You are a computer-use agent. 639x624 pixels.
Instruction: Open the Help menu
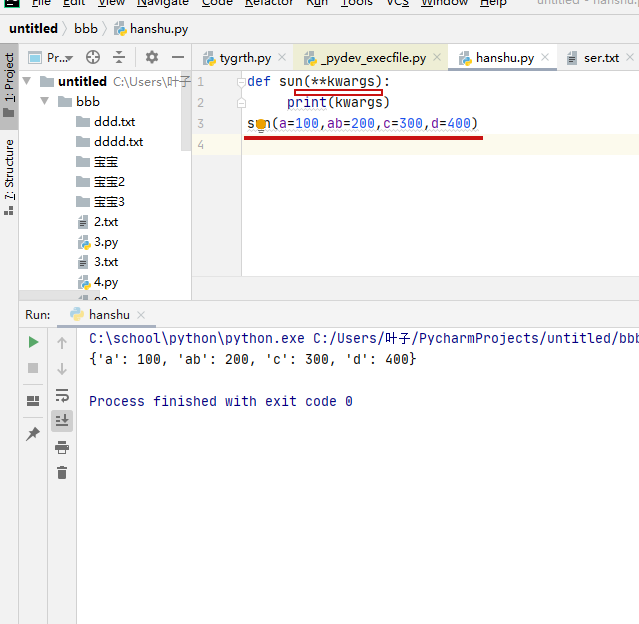click(x=493, y=3)
